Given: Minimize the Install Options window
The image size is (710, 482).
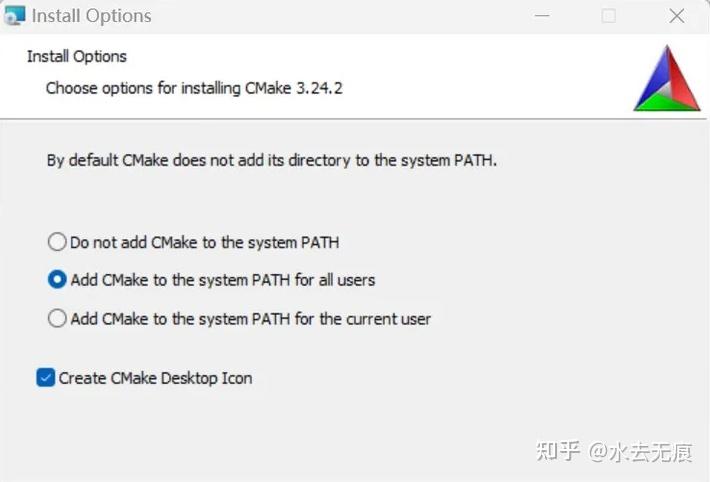Looking at the screenshot, I should (542, 16).
